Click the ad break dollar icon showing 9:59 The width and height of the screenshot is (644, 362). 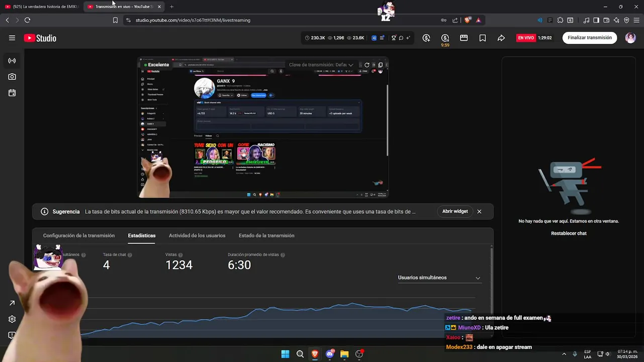click(445, 38)
